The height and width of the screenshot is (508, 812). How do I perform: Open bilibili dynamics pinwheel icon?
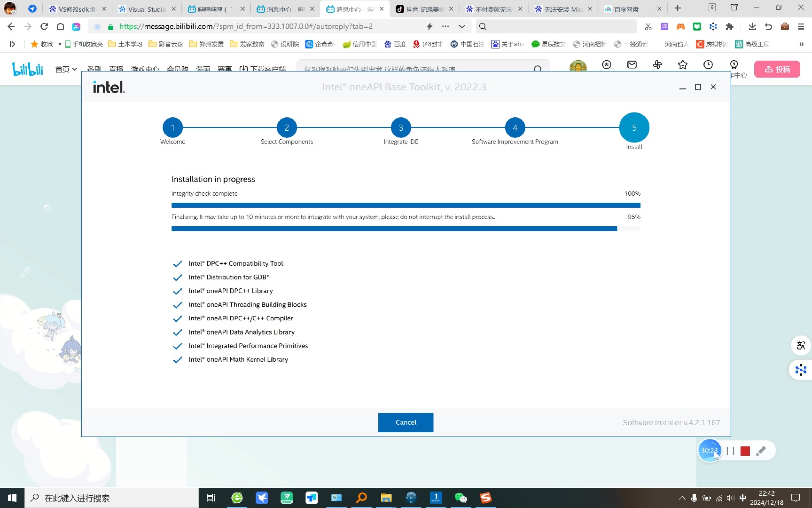pos(657,65)
